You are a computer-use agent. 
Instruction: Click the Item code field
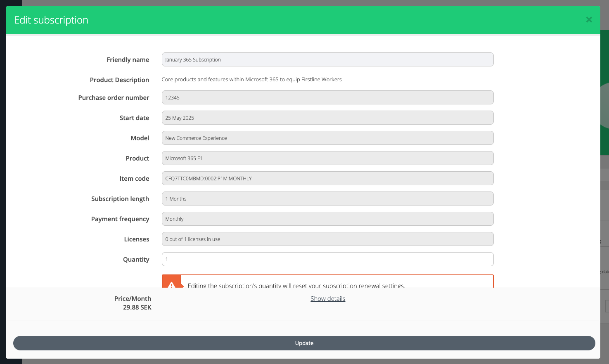pos(328,178)
